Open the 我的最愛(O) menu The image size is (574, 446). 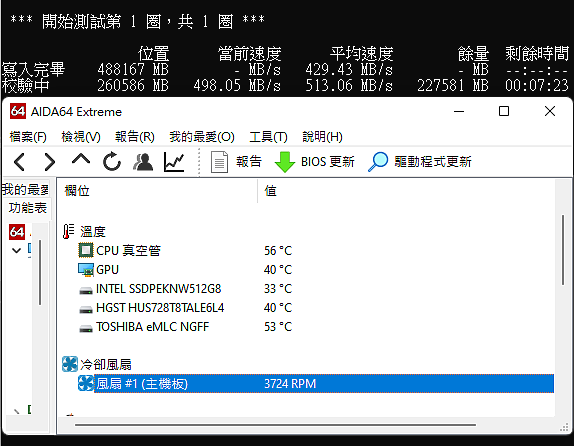tap(202, 137)
